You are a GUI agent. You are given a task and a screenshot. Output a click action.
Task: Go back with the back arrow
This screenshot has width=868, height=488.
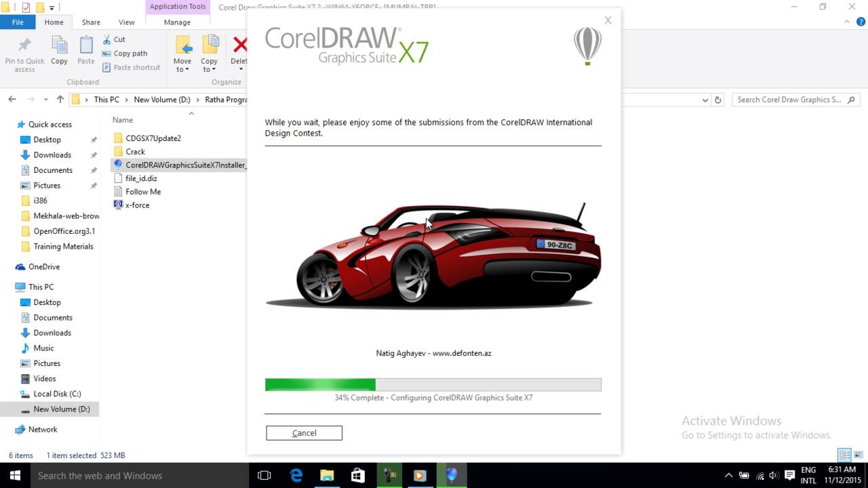tap(12, 100)
